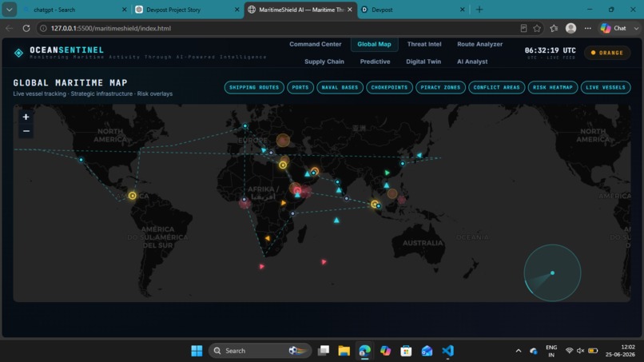Click the OceanSentinel diamond logo icon

[19, 53]
